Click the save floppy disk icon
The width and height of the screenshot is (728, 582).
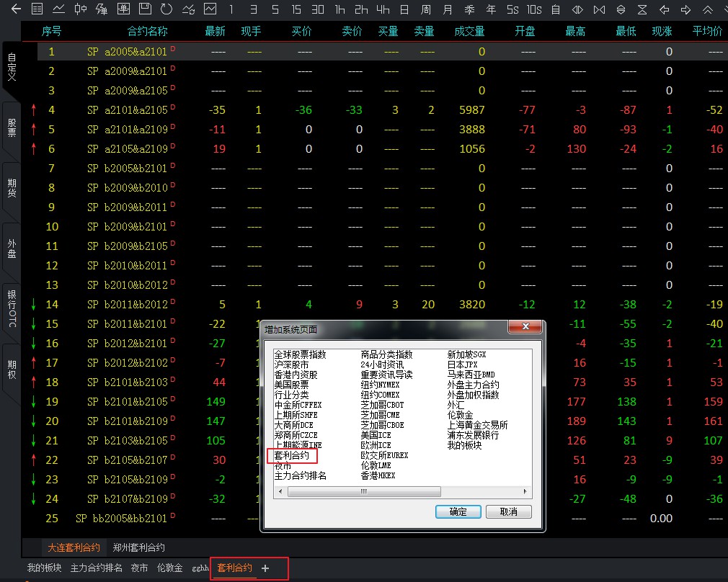point(145,9)
